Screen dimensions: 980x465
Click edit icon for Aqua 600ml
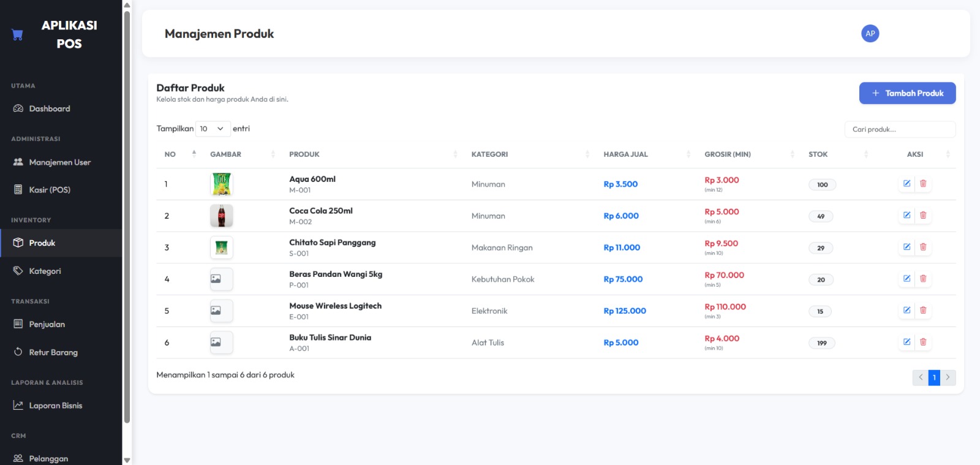coord(907,184)
